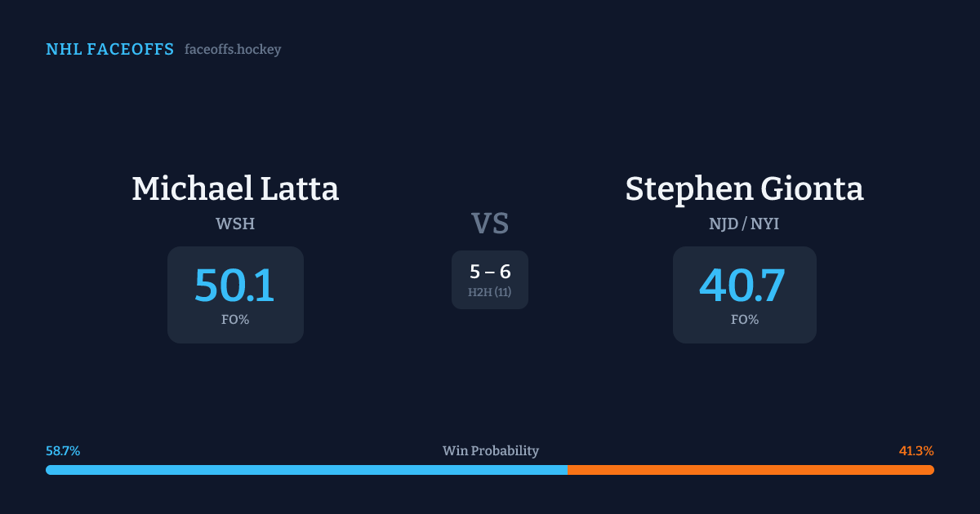Screen dimensions: 980x514
Task: Click the H2H (11) label
Action: tap(490, 292)
